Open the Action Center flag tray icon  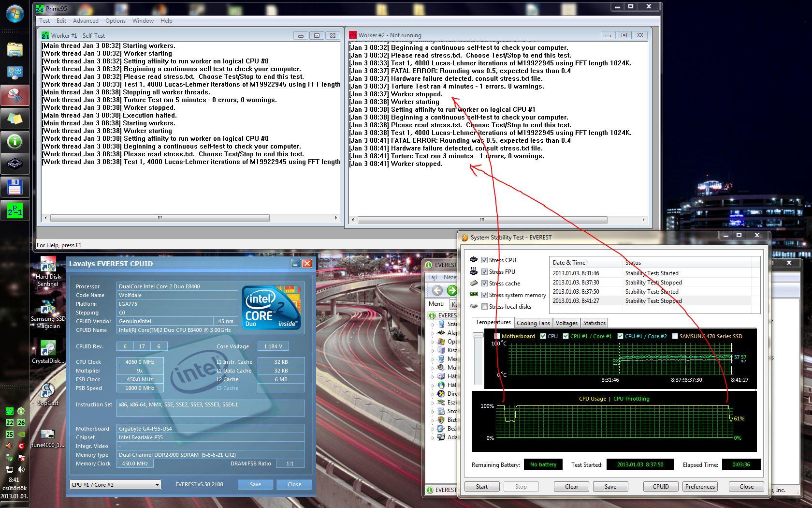[x=21, y=458]
